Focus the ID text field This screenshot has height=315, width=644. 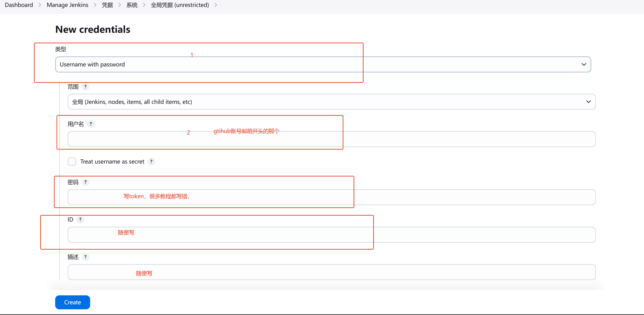[331, 235]
